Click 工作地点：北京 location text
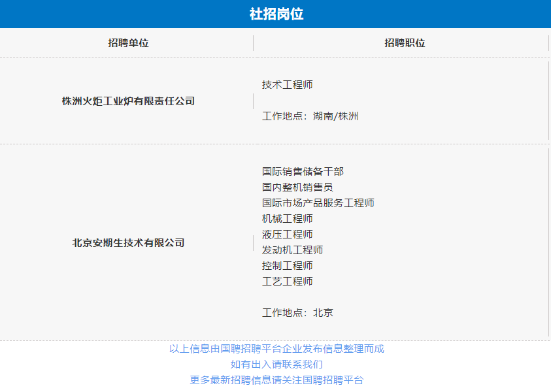Screen dimensions: 551x392 pos(297,312)
